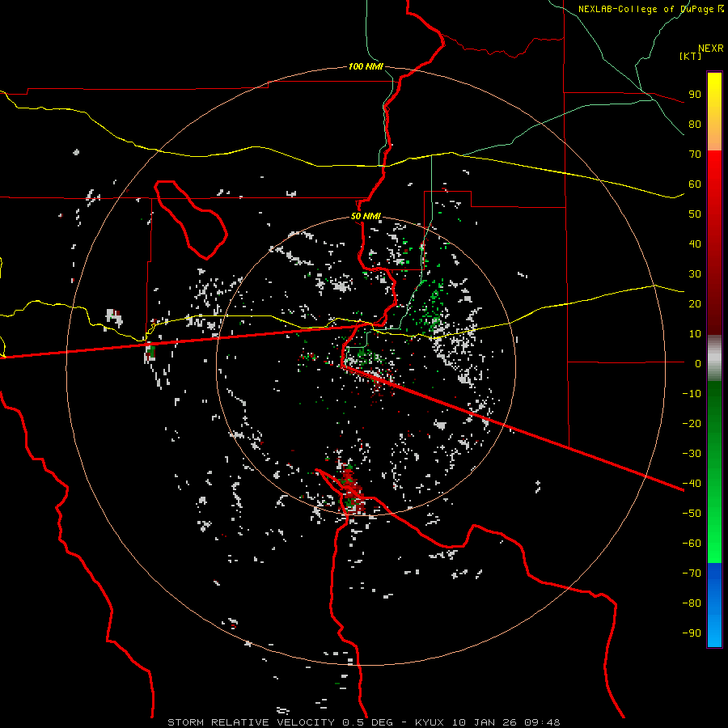Click the 90 value on velocity scale
The height and width of the screenshot is (728, 728).
click(x=695, y=95)
